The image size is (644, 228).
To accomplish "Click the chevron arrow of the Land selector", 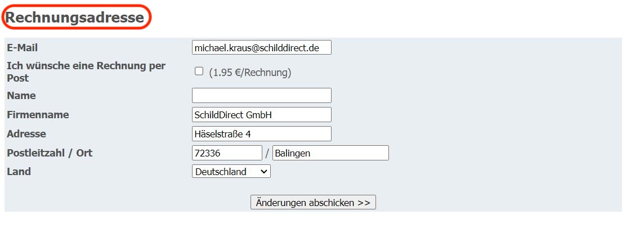I will point(263,172).
